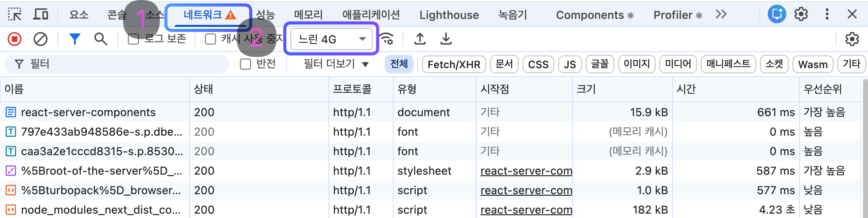The image size is (868, 218).
Task: Click the script icon of %5Bturbopack%5D_browser row
Action: click(x=11, y=190)
